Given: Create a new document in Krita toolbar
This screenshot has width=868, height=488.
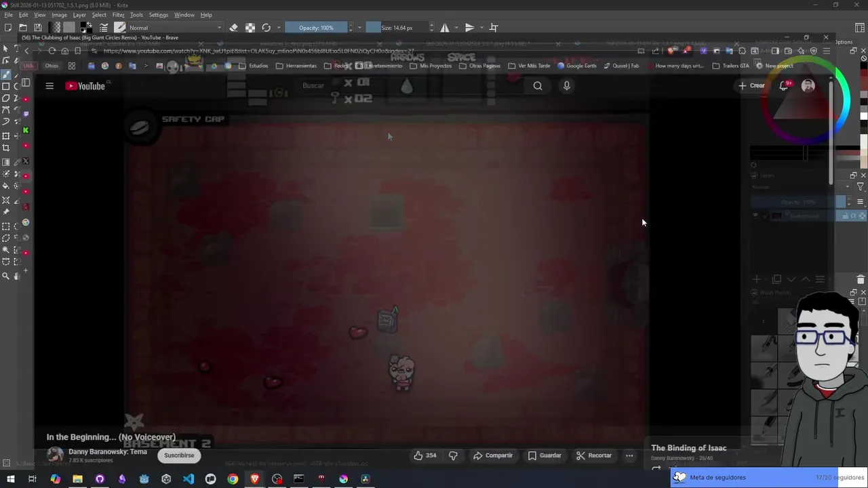Looking at the screenshot, I should click(8, 28).
